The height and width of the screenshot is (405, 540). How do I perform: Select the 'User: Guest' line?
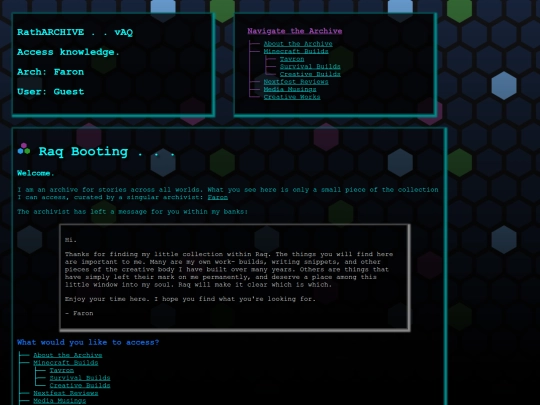pos(51,92)
